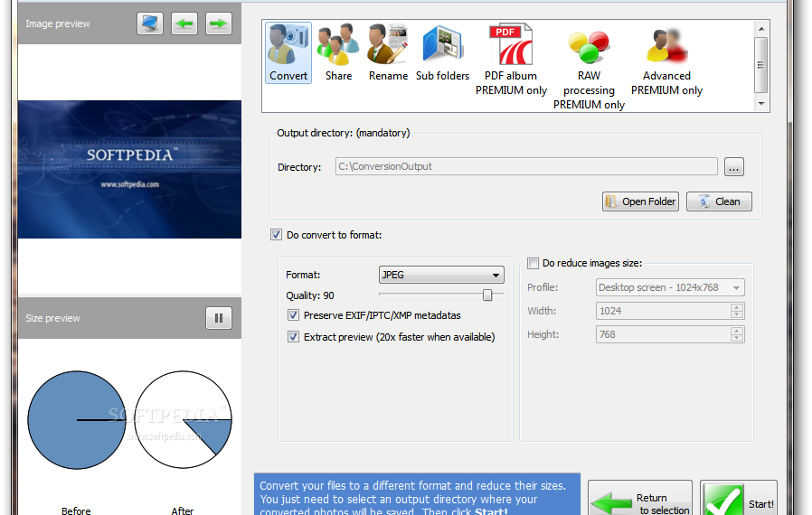Disable Extract preview option
The width and height of the screenshot is (812, 515).
pos(293,337)
